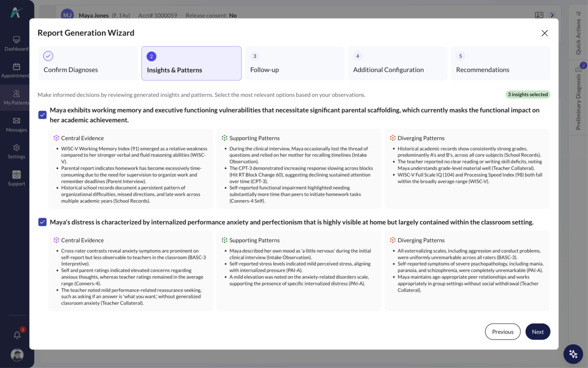This screenshot has width=588, height=368.
Task: Click user profile avatar in sidebar
Action: pyautogui.click(x=17, y=355)
